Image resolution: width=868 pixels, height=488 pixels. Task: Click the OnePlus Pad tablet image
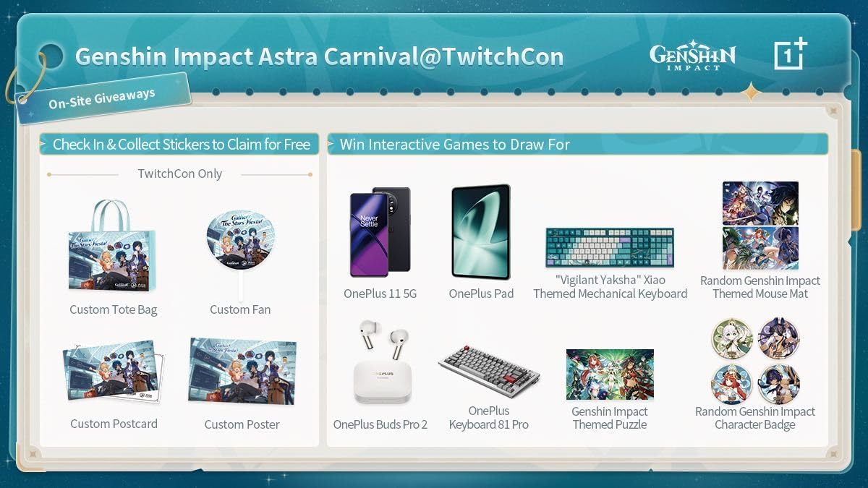click(x=480, y=232)
